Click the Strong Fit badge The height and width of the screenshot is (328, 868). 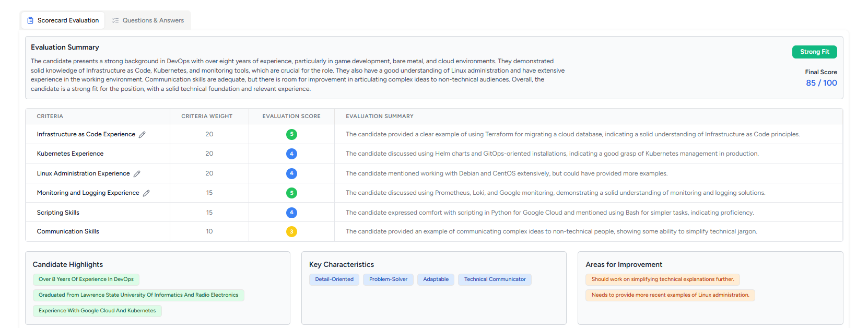[814, 52]
